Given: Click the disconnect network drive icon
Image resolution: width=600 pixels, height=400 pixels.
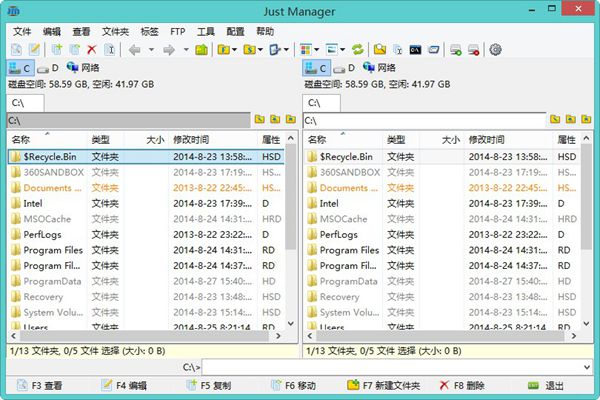Looking at the screenshot, I should pyautogui.click(x=473, y=49).
